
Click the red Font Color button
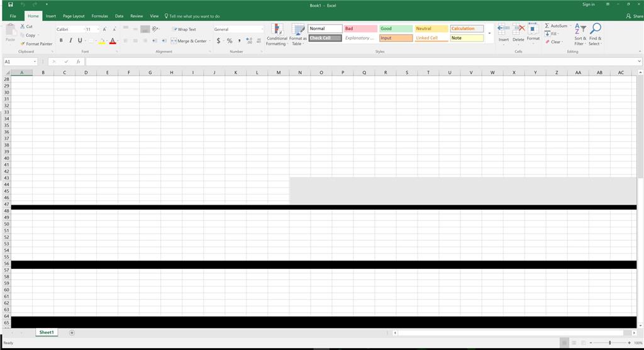tap(112, 41)
